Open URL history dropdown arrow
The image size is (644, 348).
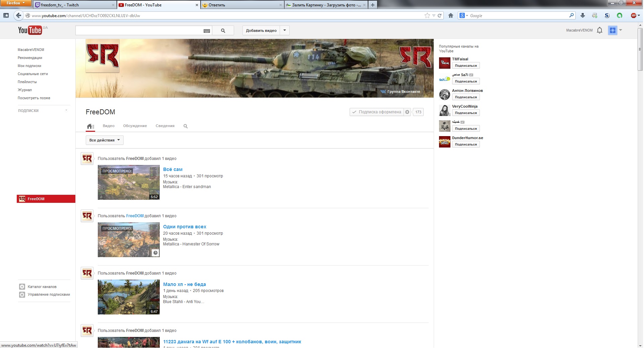coord(434,16)
